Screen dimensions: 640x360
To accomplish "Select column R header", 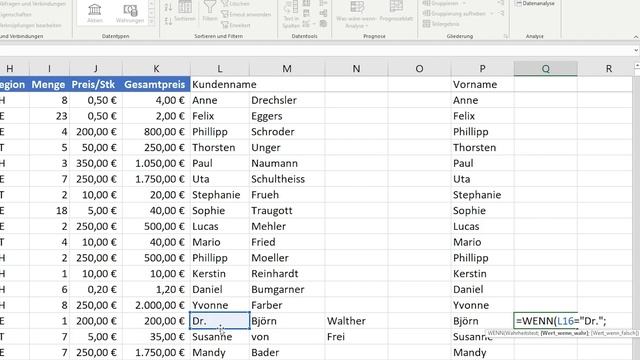I will (x=609, y=69).
